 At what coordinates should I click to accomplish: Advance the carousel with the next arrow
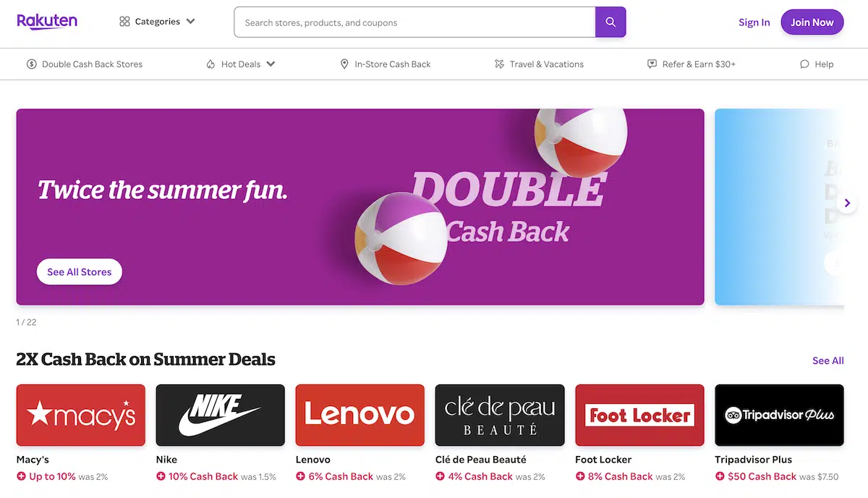(x=847, y=203)
